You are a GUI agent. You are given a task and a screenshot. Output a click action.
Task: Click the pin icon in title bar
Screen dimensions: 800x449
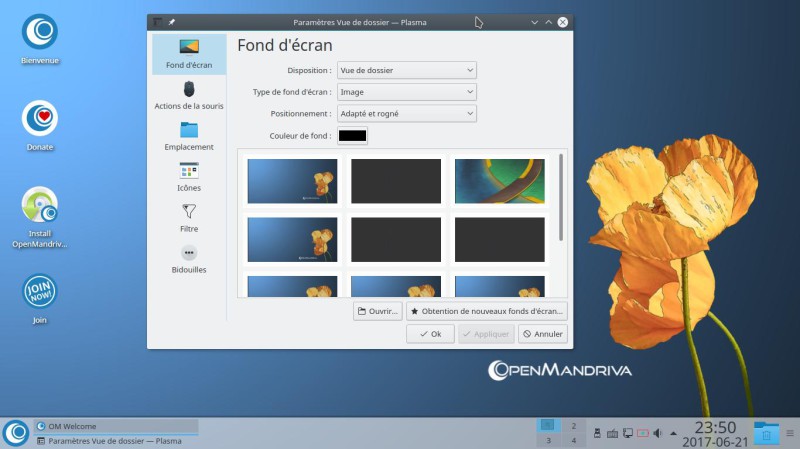pyautogui.click(x=172, y=22)
